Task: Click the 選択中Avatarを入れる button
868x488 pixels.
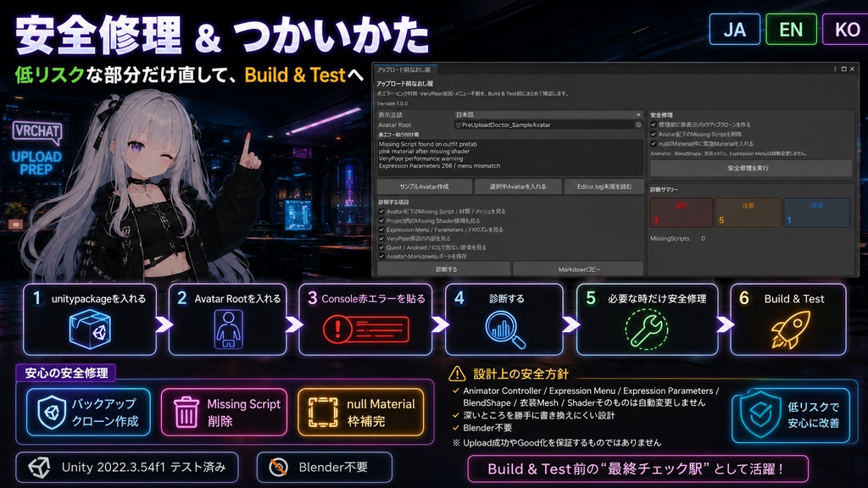Action: (518, 186)
